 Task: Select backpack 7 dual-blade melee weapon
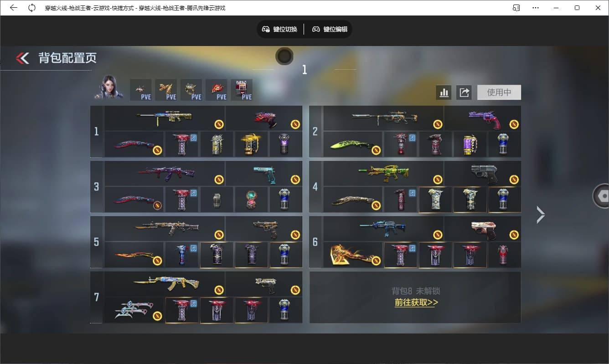[x=134, y=310]
